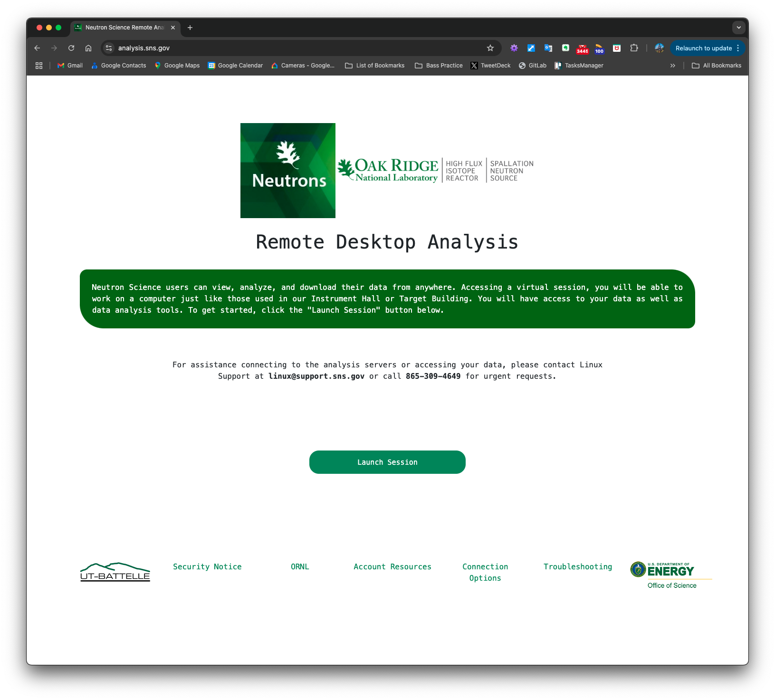
Task: Show the hidden bookmarks overflow chevron
Action: coord(673,66)
